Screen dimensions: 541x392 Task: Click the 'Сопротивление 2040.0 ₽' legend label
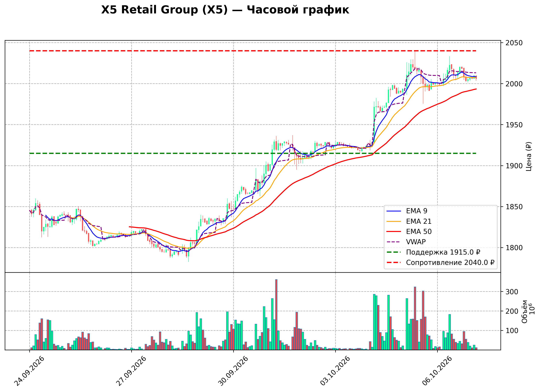pos(450,263)
